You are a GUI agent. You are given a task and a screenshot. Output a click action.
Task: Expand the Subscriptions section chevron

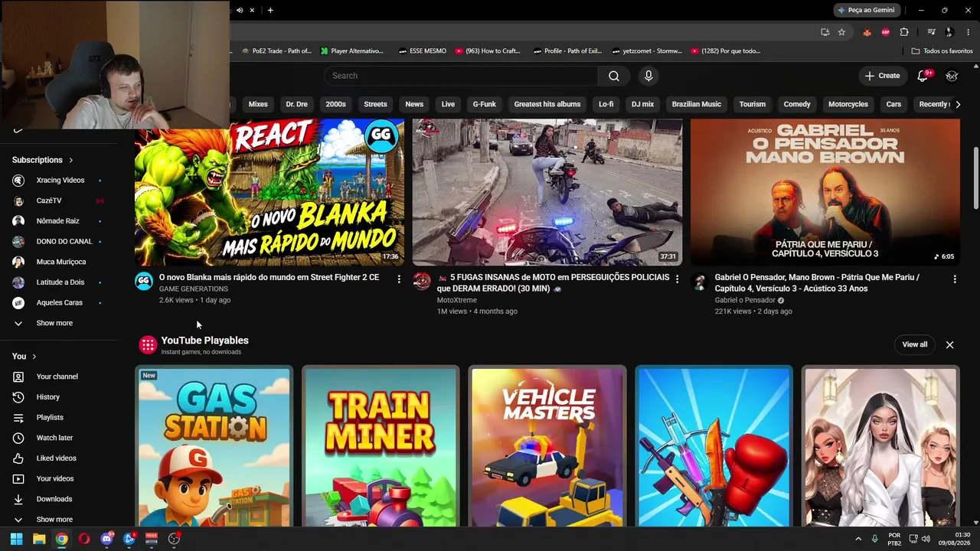pyautogui.click(x=70, y=160)
